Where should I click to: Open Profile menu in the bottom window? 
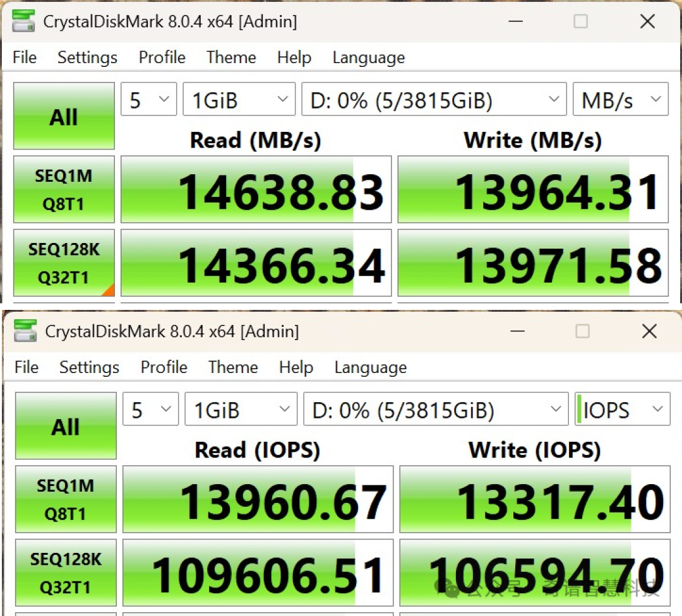[164, 367]
